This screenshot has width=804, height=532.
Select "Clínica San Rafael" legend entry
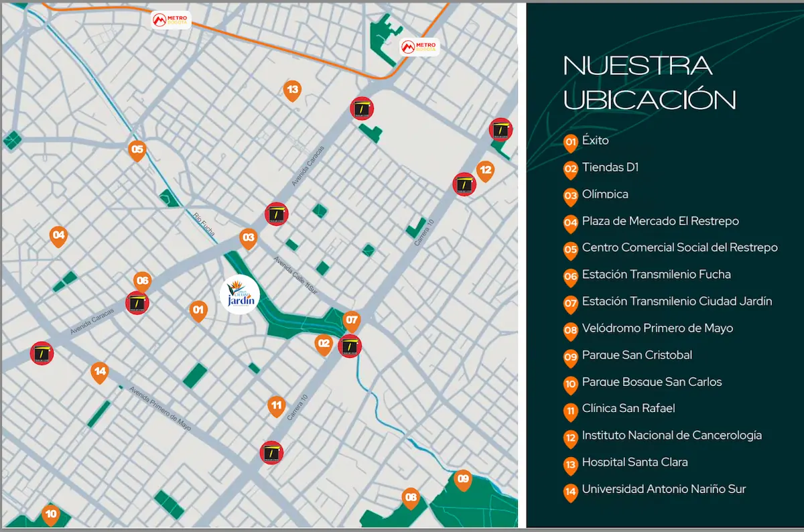(x=628, y=409)
